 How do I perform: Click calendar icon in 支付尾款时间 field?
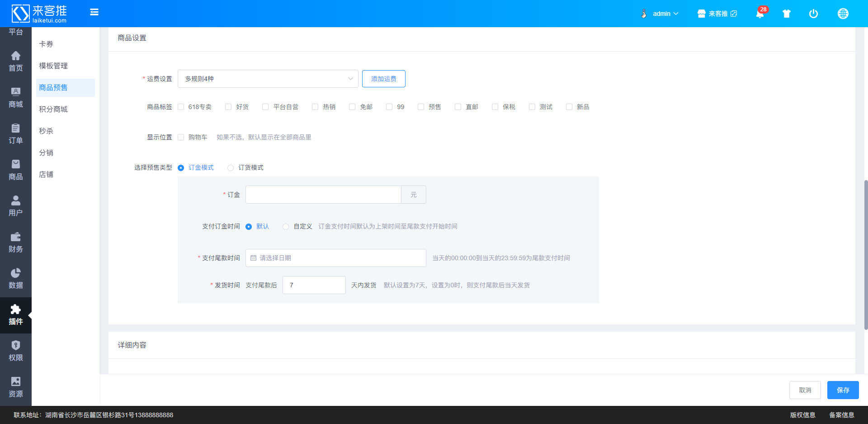tap(254, 258)
